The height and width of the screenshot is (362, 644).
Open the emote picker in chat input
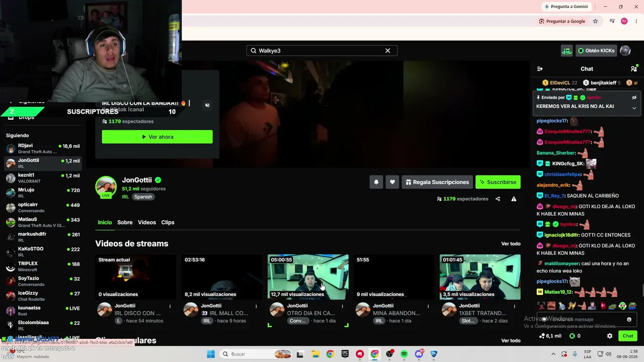(629, 319)
